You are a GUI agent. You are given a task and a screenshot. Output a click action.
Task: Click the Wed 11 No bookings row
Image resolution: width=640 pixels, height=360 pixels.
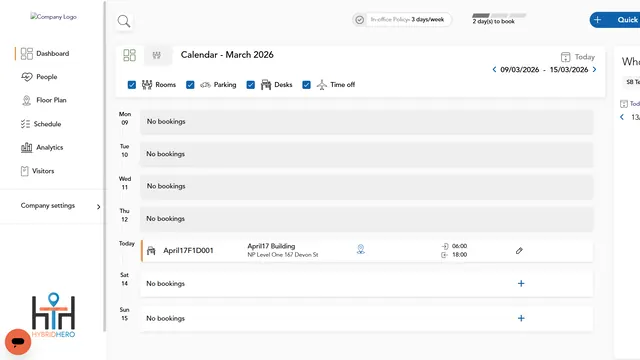(367, 186)
